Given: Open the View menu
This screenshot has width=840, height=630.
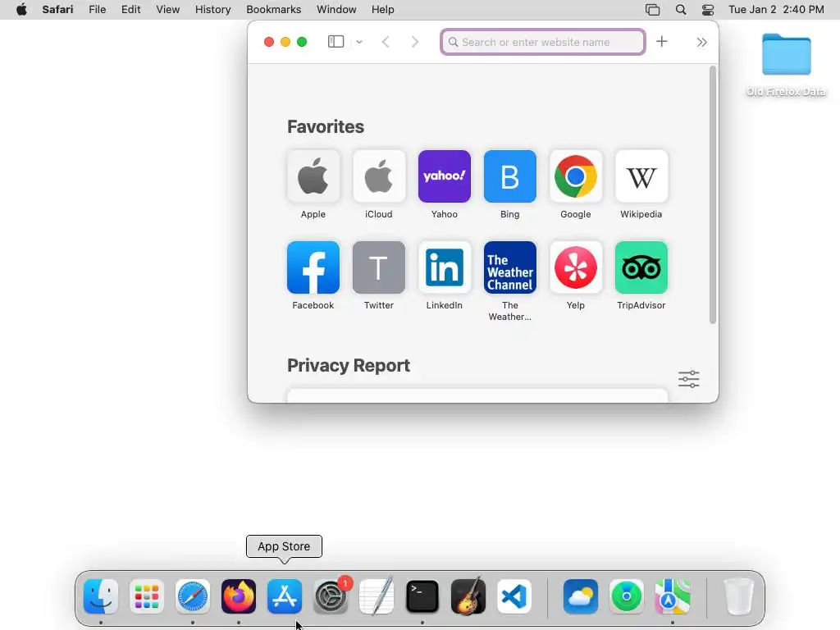Looking at the screenshot, I should pos(167,10).
